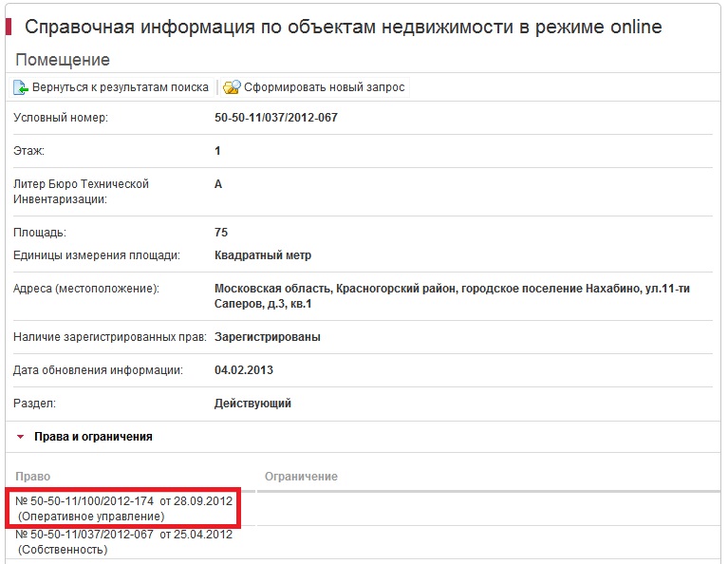The width and height of the screenshot is (728, 564).
Task: Click the 'Права и ограничения' section header
Action: click(x=93, y=437)
